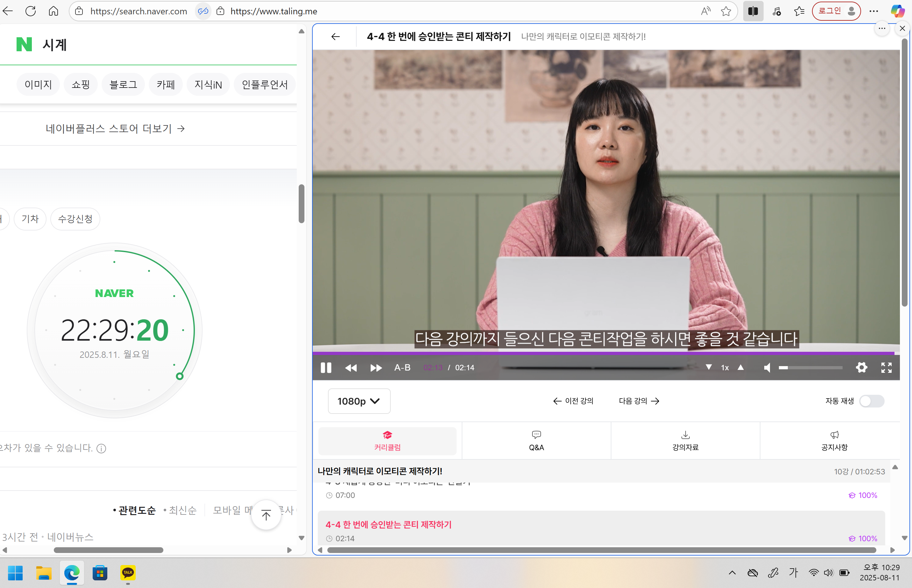Image resolution: width=912 pixels, height=588 pixels.
Task: Open video player settings gear
Action: (x=861, y=368)
